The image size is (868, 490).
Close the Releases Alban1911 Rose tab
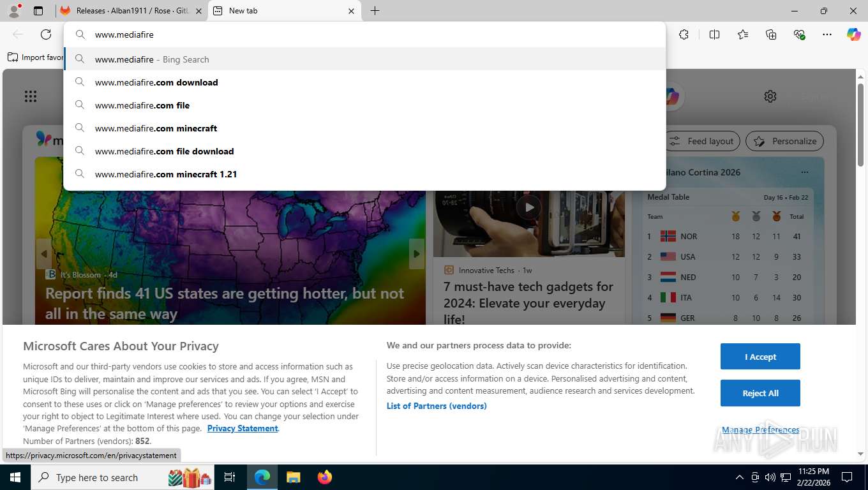coord(198,11)
